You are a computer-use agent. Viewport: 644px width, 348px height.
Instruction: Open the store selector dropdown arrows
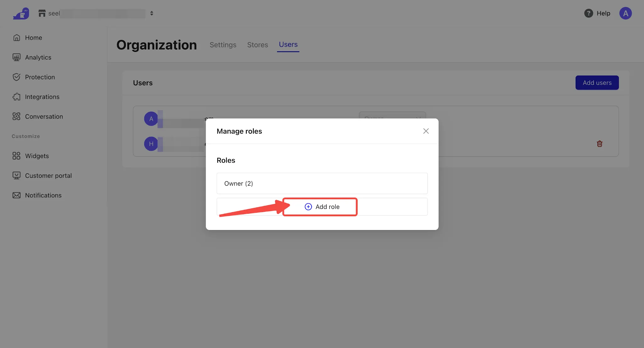point(152,13)
